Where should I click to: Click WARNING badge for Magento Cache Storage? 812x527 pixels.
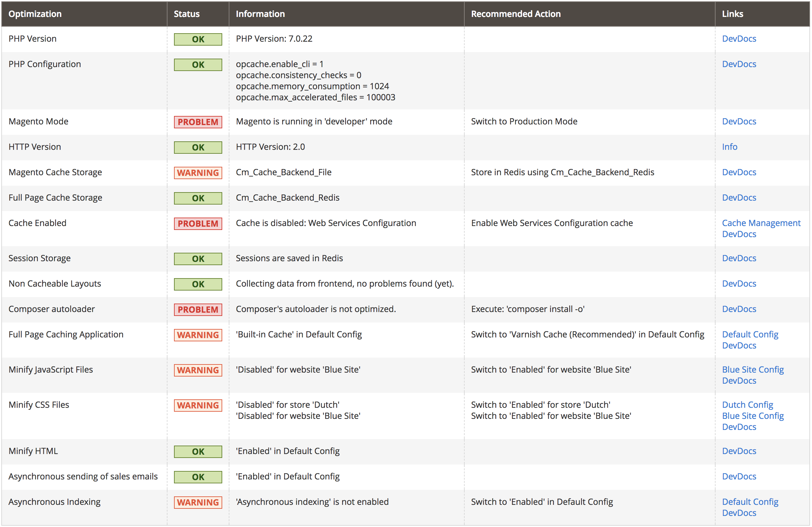tap(198, 173)
